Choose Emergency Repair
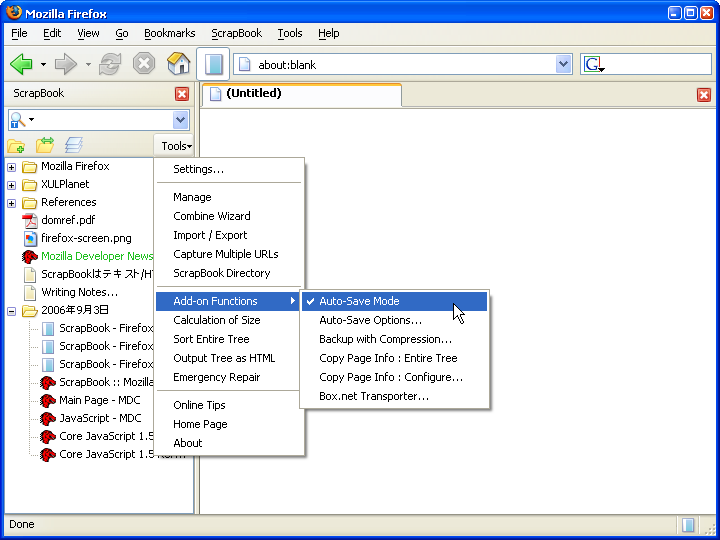 (x=229, y=377)
